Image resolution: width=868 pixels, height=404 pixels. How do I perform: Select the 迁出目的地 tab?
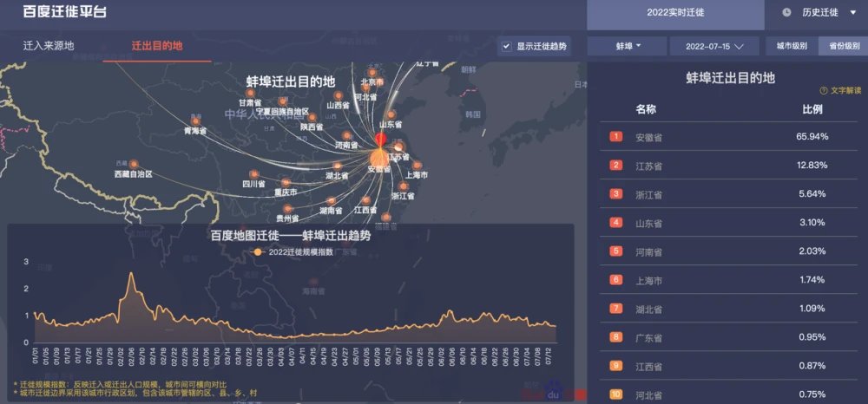click(x=156, y=46)
